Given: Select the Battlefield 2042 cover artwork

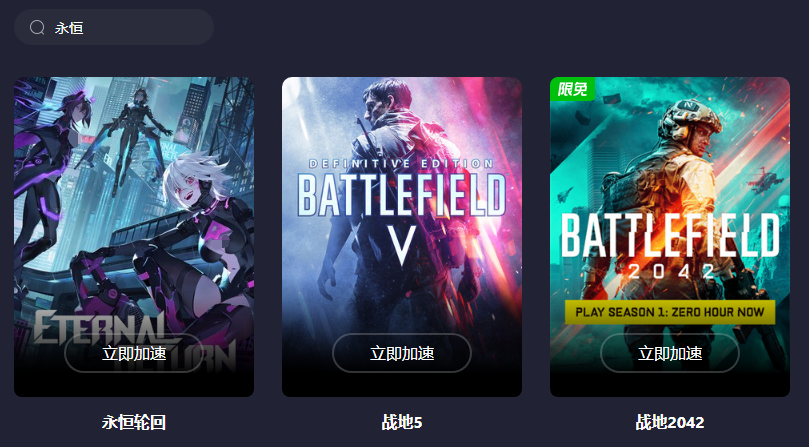Looking at the screenshot, I should 670,237.
